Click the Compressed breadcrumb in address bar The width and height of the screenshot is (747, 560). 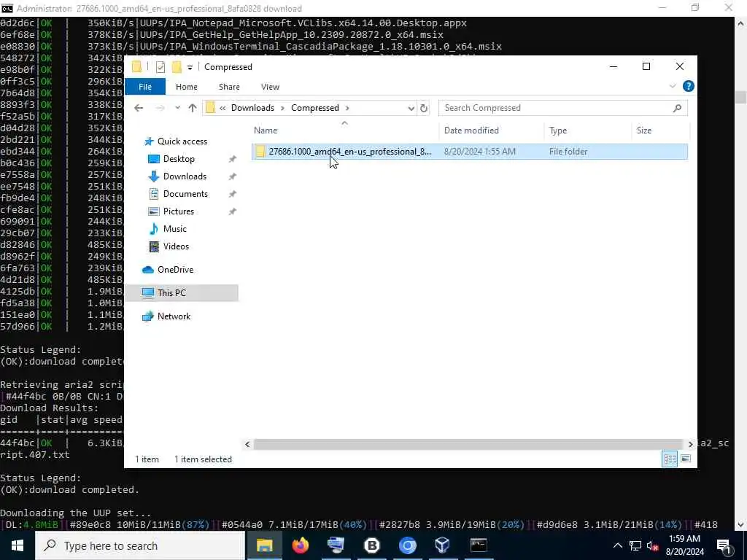coord(315,108)
